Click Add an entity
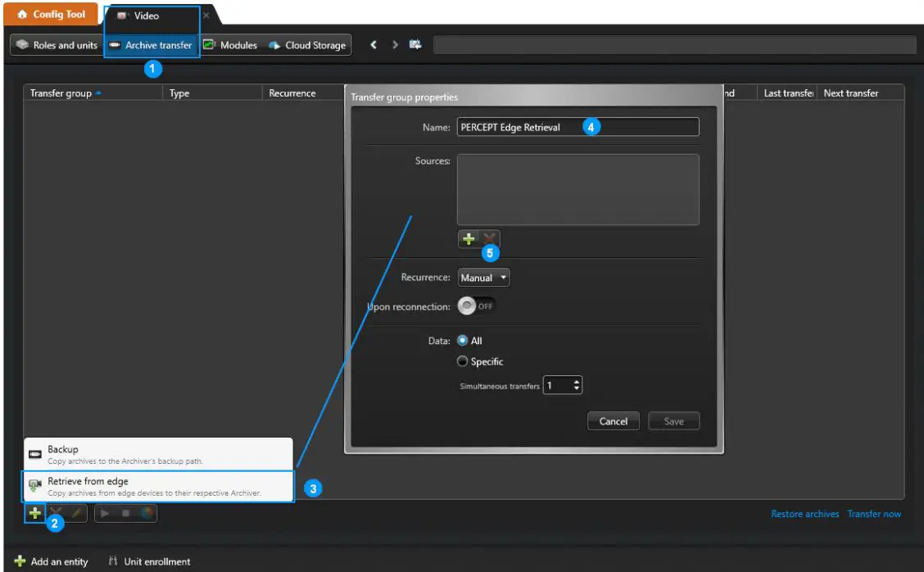The width and height of the screenshot is (924, 572). pos(52,561)
